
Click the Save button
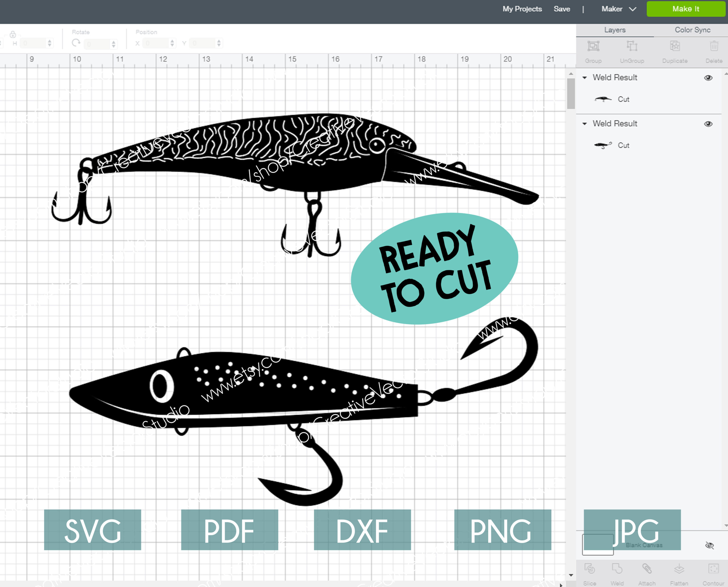pyautogui.click(x=562, y=9)
